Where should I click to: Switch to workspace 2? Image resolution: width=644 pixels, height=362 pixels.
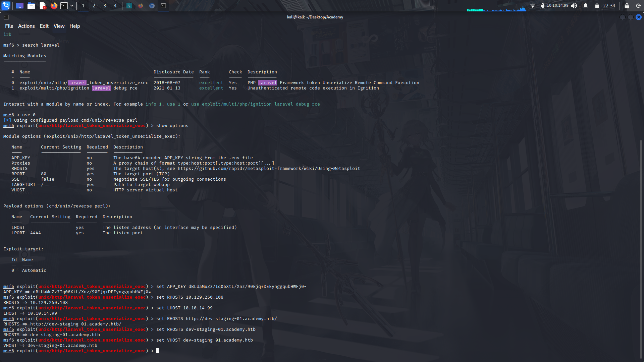(94, 5)
